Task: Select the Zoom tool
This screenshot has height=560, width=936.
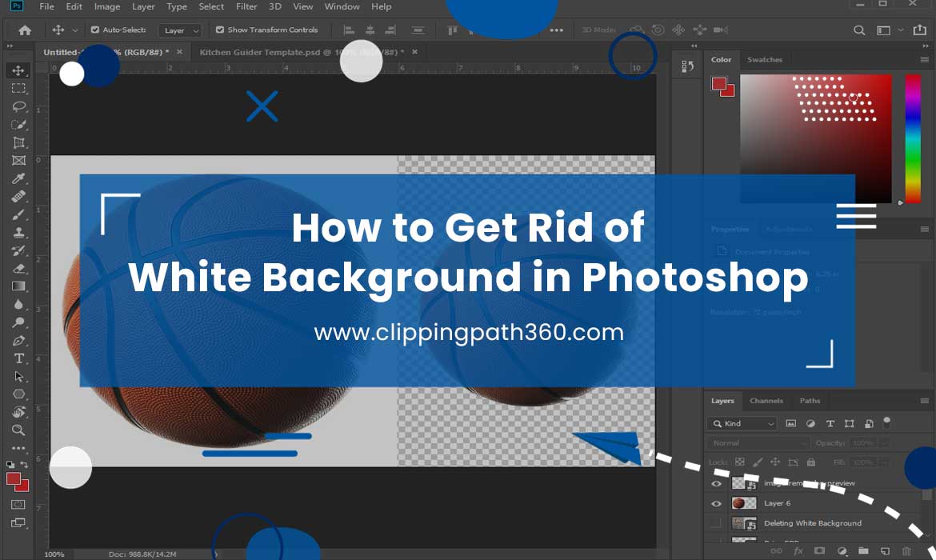Action: pyautogui.click(x=18, y=430)
